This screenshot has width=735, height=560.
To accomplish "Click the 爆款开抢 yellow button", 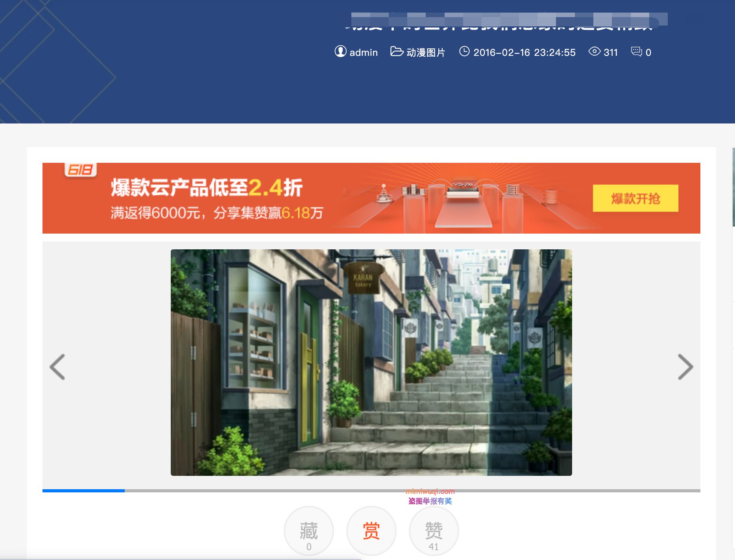I will point(635,198).
